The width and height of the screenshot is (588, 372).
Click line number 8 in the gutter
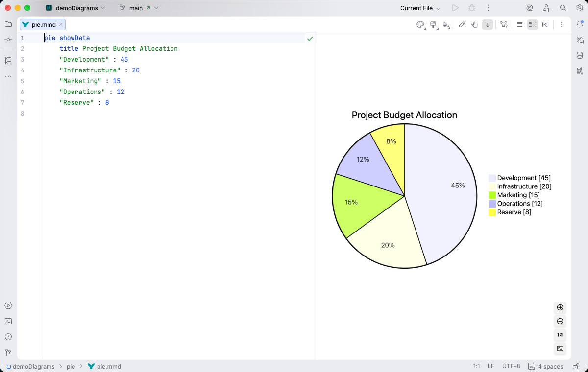click(x=22, y=113)
